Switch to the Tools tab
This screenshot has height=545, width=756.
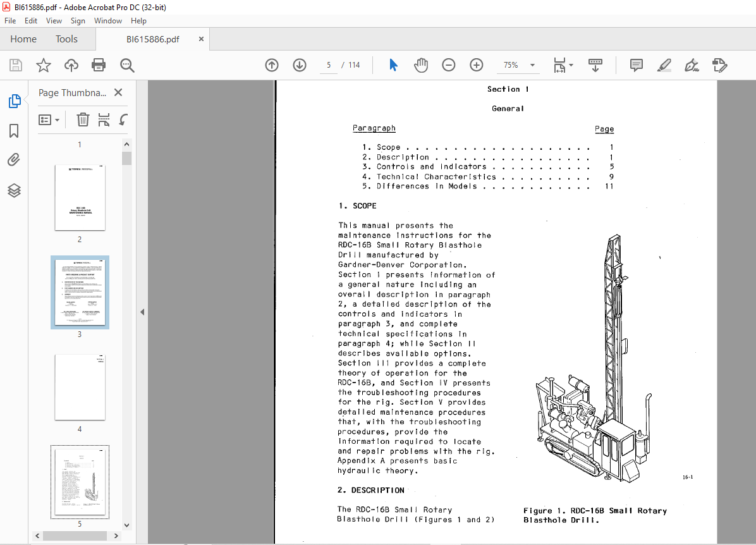pyautogui.click(x=66, y=39)
